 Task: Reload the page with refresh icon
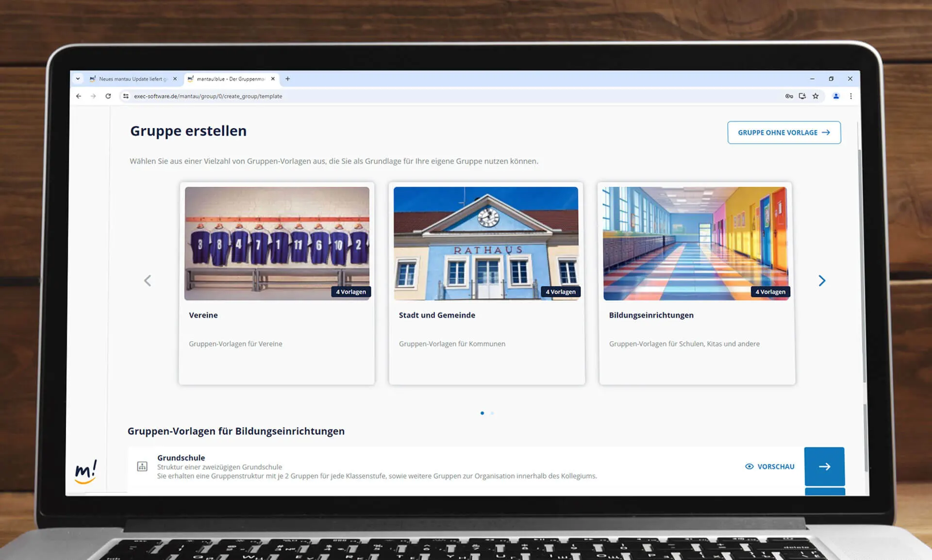pos(108,96)
